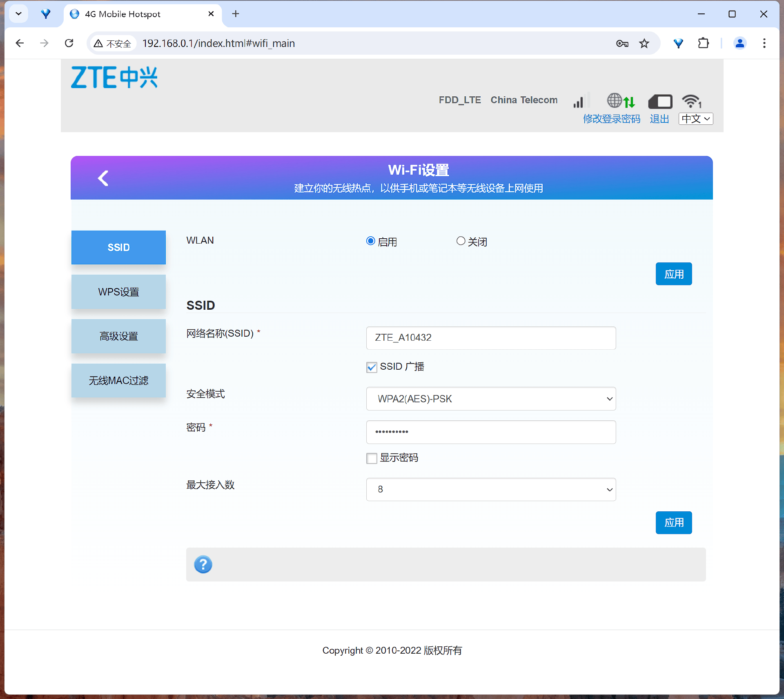
Task: Switch to the WPS设置 tab
Action: [118, 291]
